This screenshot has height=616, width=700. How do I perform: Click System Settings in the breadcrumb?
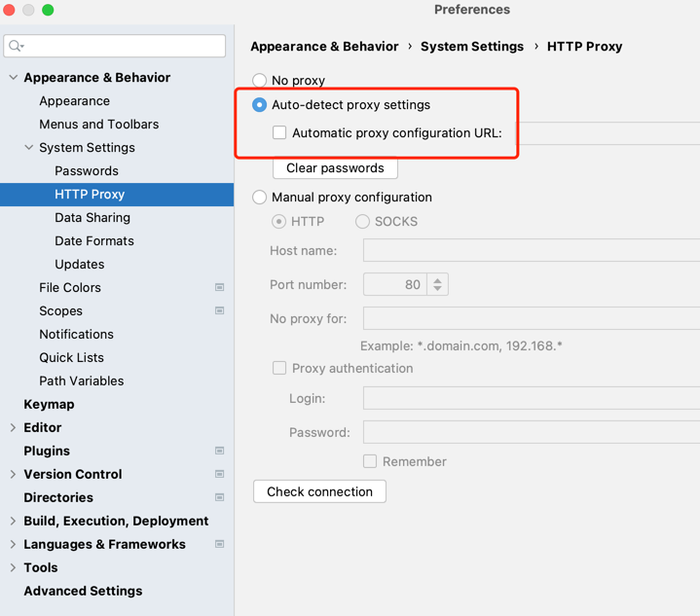472,47
